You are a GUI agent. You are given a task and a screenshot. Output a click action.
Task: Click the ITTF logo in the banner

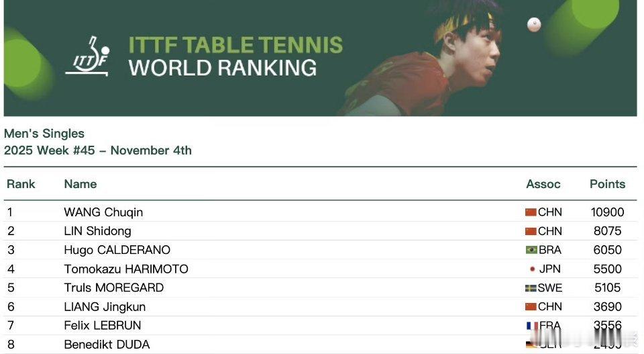(x=88, y=57)
